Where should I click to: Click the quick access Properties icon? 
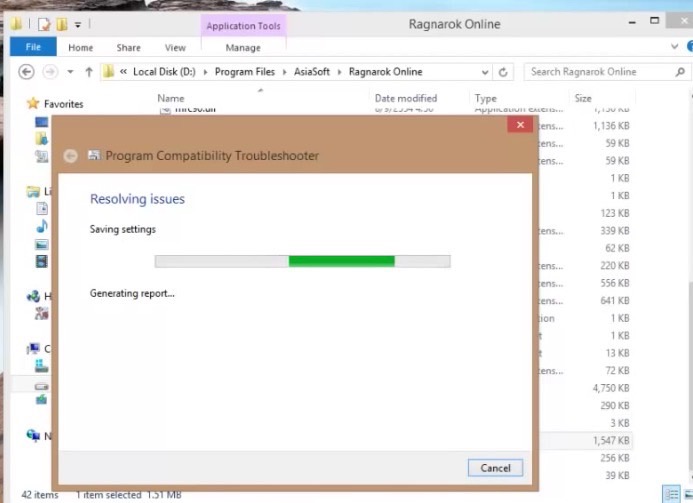(x=44, y=24)
